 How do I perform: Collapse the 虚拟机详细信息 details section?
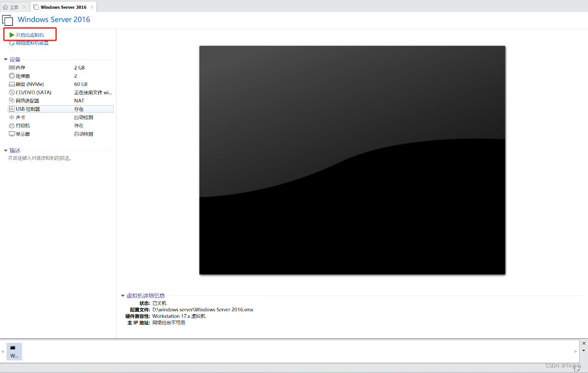(123, 296)
